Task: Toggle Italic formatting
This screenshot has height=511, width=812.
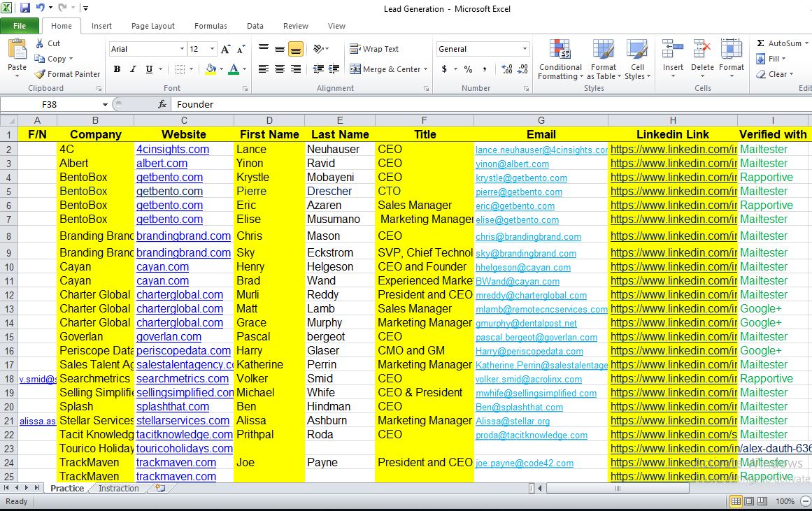Action: click(133, 69)
